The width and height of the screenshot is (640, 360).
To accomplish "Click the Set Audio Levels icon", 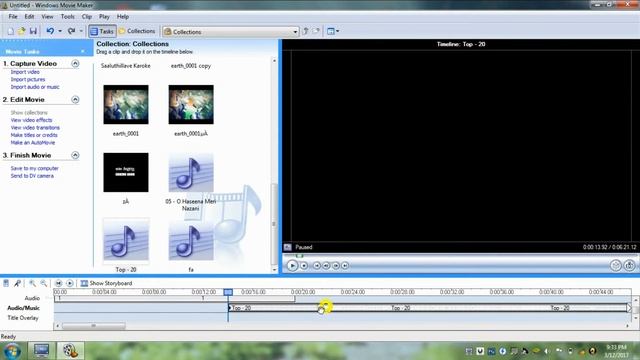I will click(x=6, y=283).
